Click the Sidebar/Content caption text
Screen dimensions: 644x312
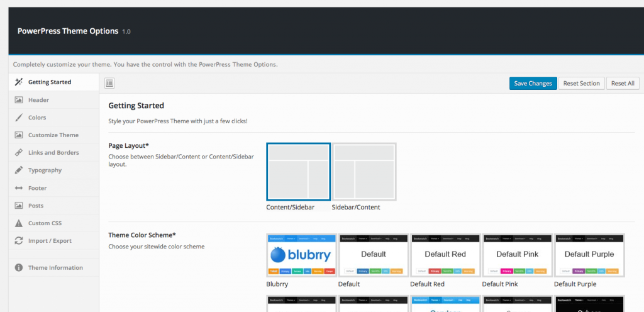356,208
